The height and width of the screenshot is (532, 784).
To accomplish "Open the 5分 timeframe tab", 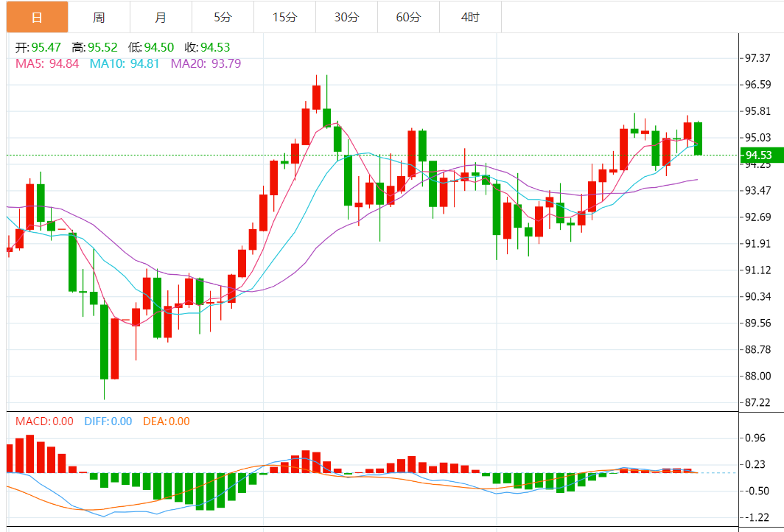I will pyautogui.click(x=223, y=18).
